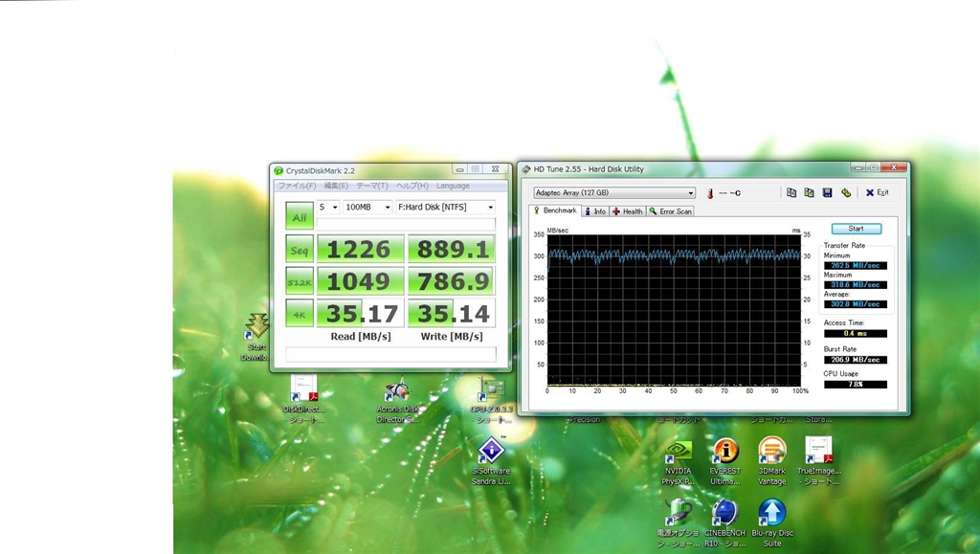980x554 pixels.
Task: Open the 編集(E) menu in CrystalDiskMark
Action: click(336, 186)
